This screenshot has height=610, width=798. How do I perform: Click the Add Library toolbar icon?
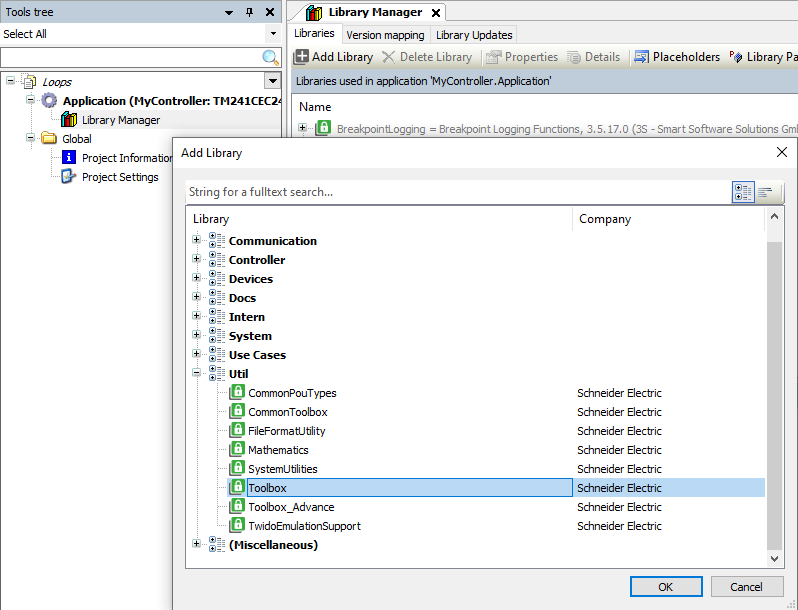pyautogui.click(x=302, y=57)
